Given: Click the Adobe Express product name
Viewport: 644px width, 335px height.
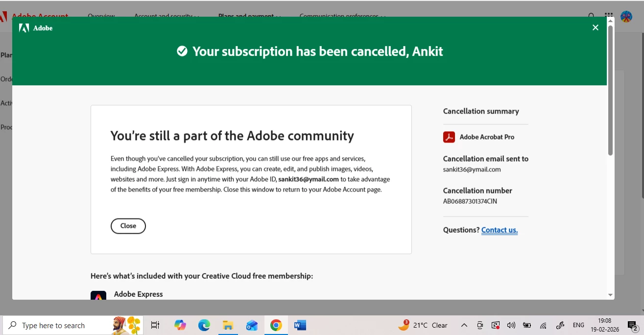Looking at the screenshot, I should click(139, 294).
